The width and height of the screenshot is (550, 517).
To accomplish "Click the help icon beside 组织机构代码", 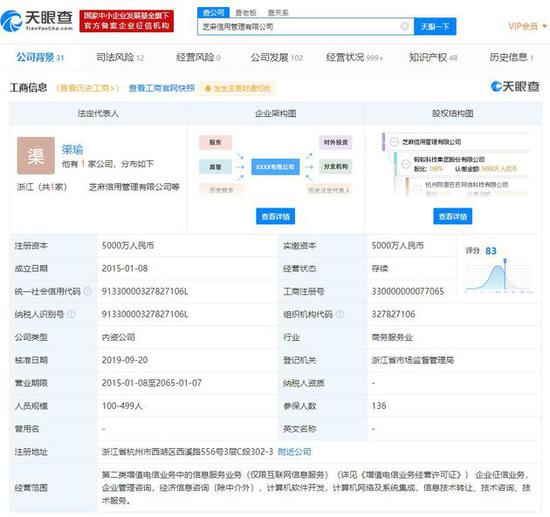I will [340, 314].
